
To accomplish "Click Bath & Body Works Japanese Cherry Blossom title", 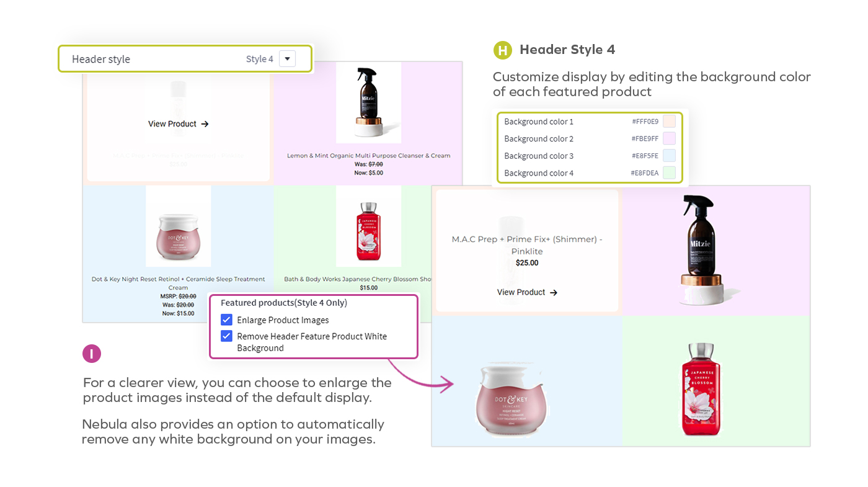I will 358,279.
